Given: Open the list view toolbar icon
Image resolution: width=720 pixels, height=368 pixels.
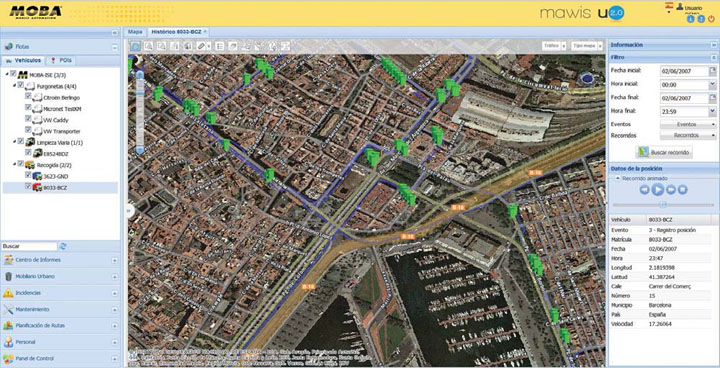Looking at the screenshot, I should click(x=220, y=46).
